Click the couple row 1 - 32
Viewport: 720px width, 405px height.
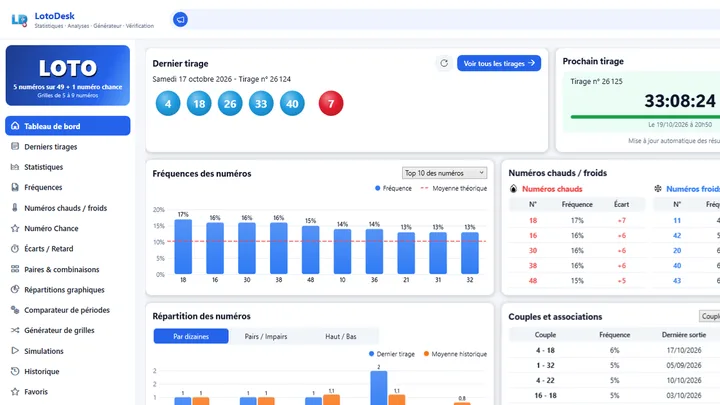(614, 366)
